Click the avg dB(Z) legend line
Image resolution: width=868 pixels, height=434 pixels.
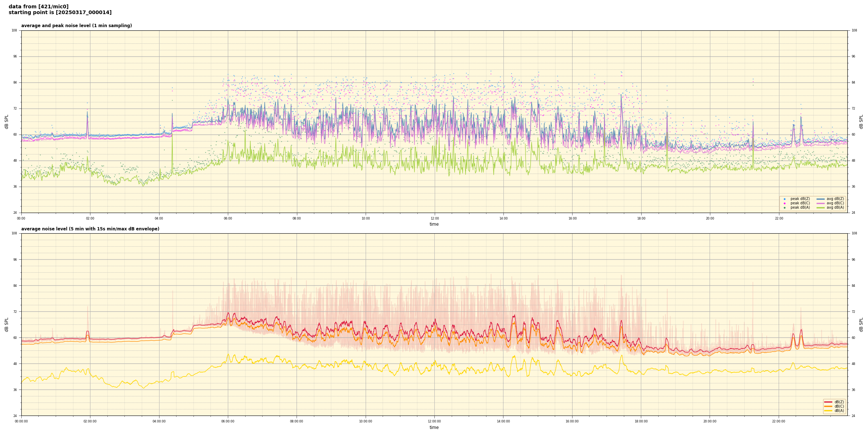point(821,199)
